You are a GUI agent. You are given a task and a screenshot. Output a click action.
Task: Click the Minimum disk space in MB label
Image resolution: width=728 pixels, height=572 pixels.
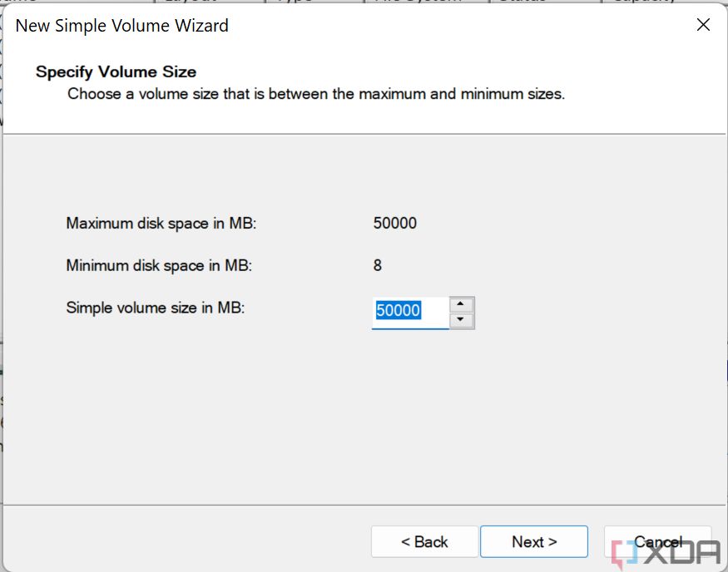click(x=158, y=266)
